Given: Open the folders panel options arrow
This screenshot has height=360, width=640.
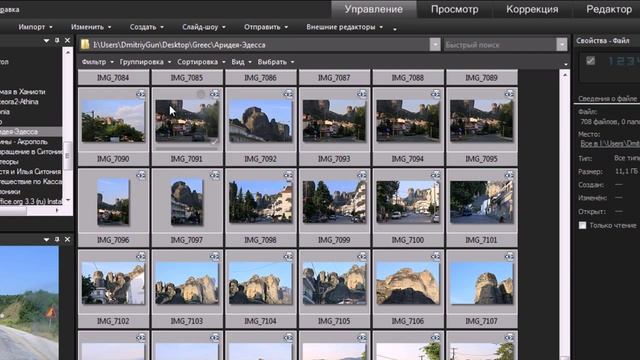Looking at the screenshot, I should [47, 41].
